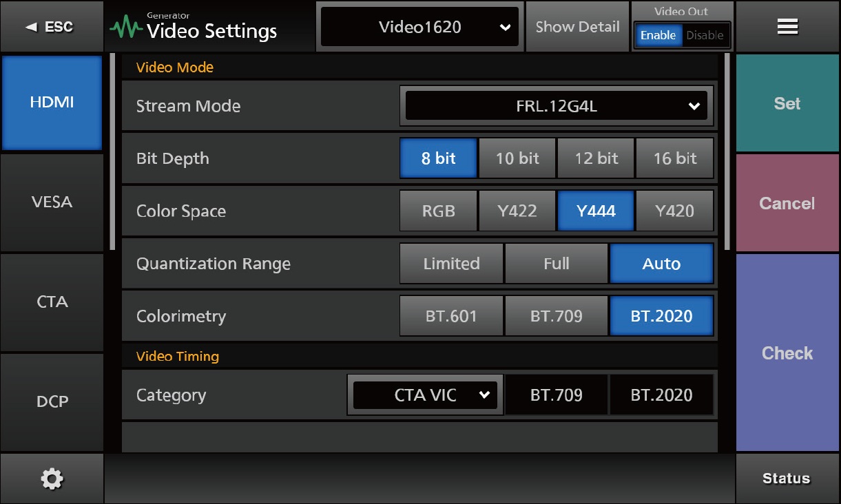Screen dimensions: 841x504
Task: Expand the Stream Mode FRL.12G4L dropdown
Action: [x=556, y=107]
